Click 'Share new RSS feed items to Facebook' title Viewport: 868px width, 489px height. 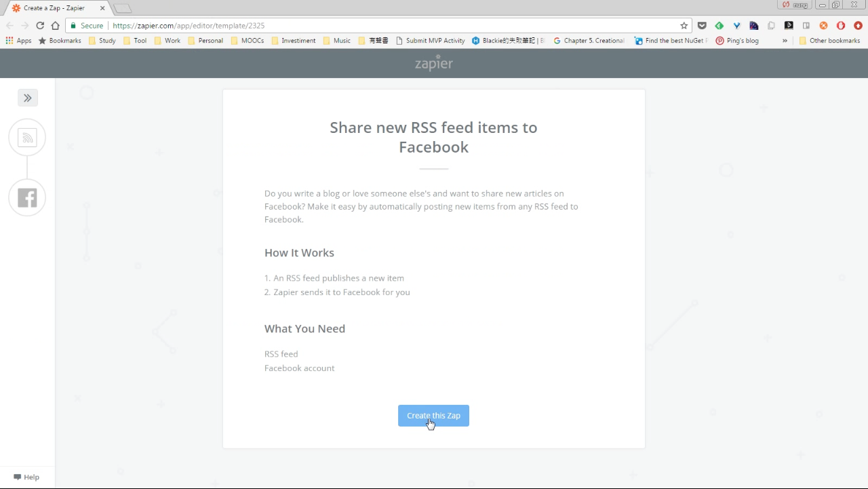click(x=433, y=137)
